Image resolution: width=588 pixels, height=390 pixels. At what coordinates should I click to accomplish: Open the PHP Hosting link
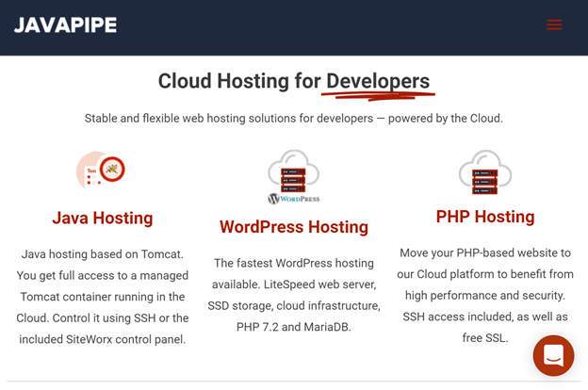tap(485, 217)
